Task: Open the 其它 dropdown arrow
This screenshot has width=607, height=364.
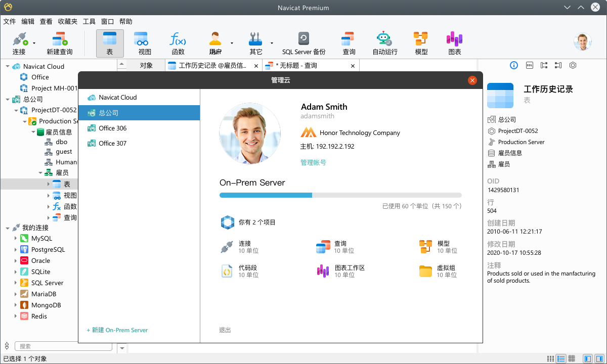Action: [x=272, y=43]
